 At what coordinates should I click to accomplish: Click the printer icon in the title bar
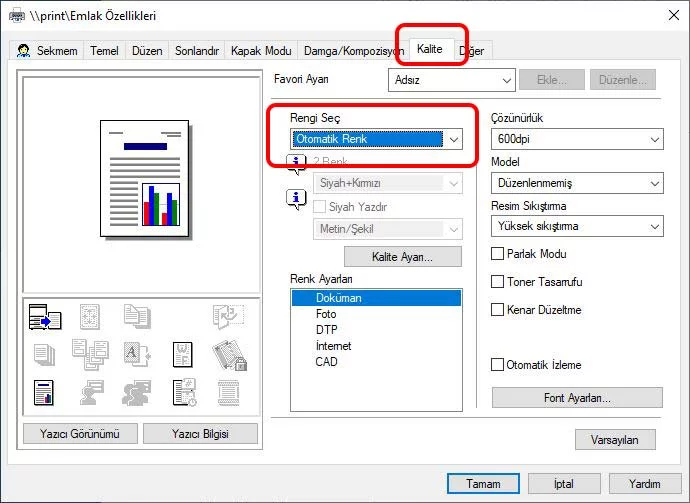coord(17,16)
